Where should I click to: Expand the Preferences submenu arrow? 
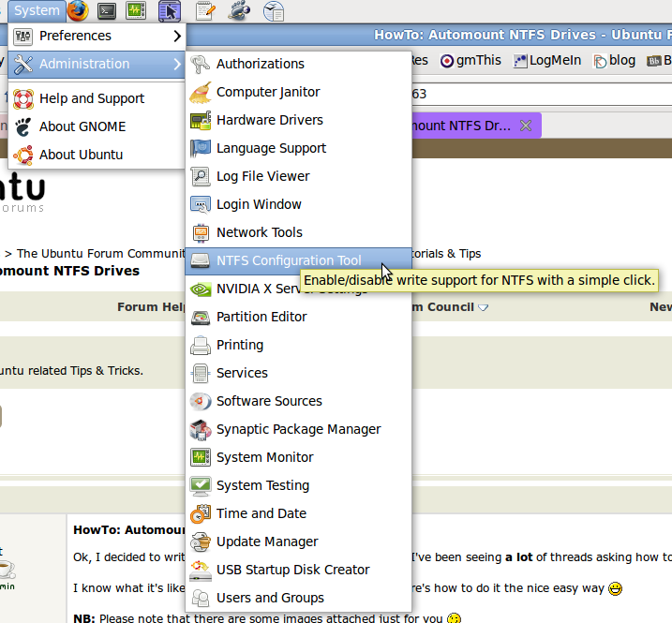coord(177,36)
